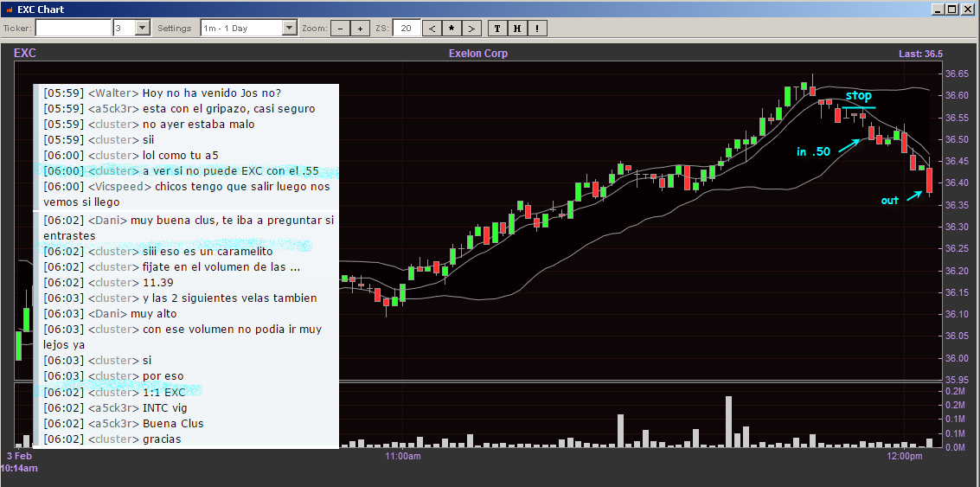This screenshot has width=980, height=487.
Task: Click the star reset button
Action: [x=452, y=29]
